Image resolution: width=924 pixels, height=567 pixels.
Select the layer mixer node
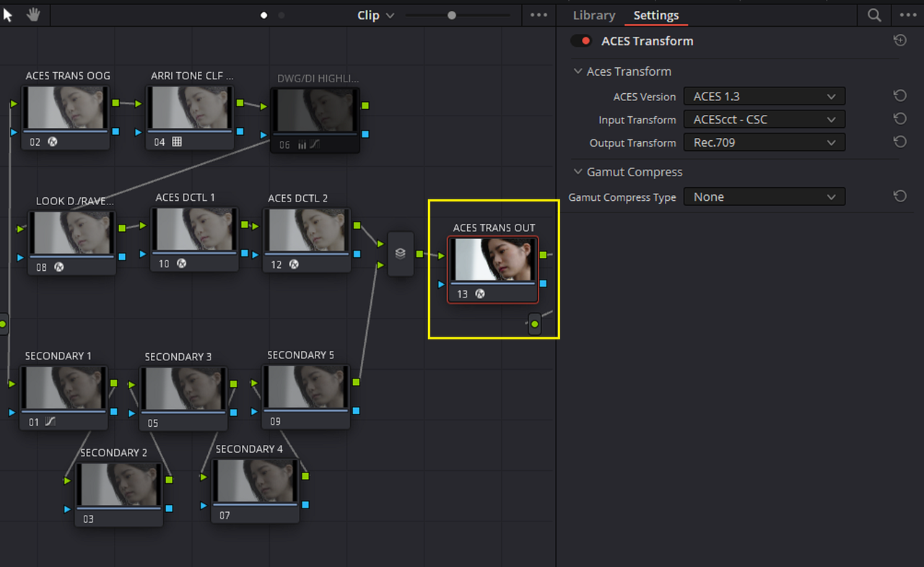tap(401, 254)
